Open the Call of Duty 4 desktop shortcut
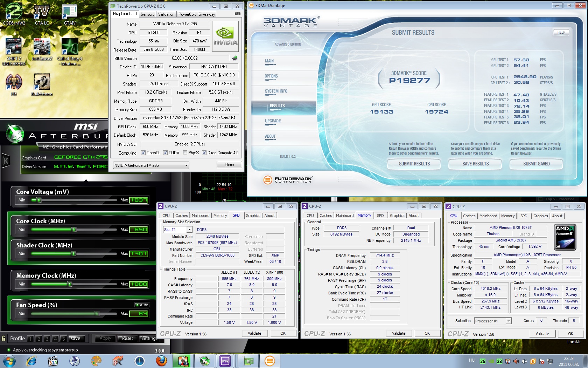This screenshot has height=368, width=588. click(x=70, y=52)
